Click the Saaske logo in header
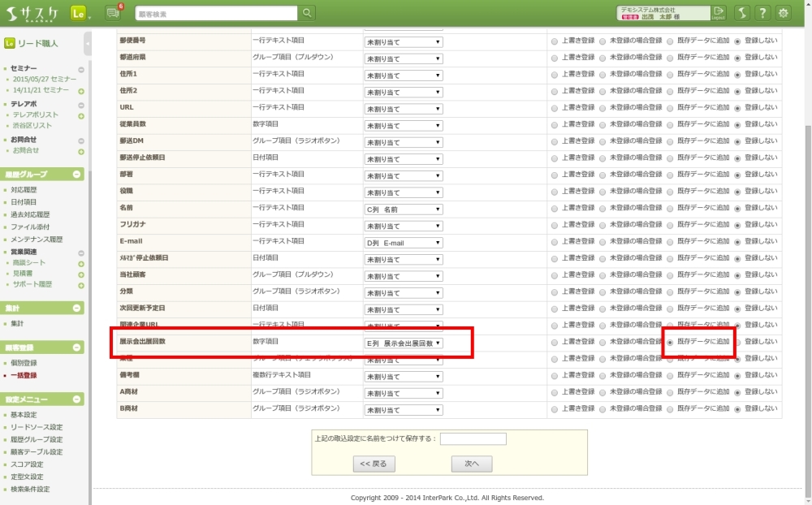The image size is (812, 505). point(34,13)
